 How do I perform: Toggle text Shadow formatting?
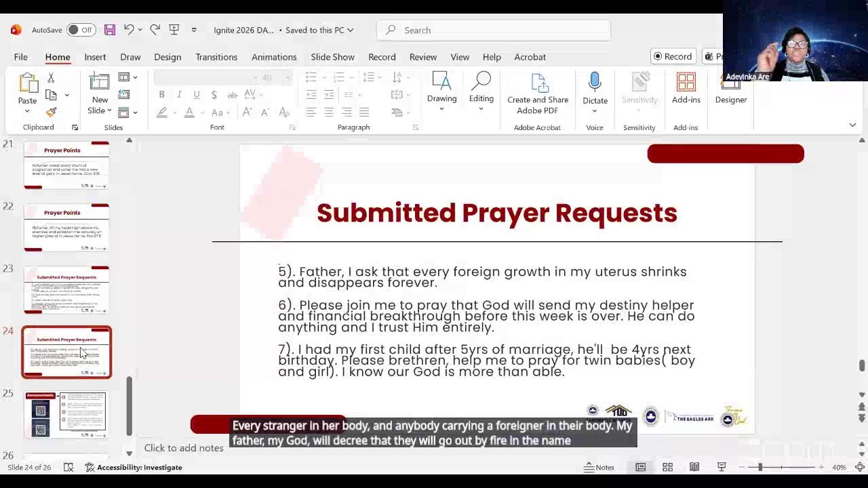pos(214,94)
